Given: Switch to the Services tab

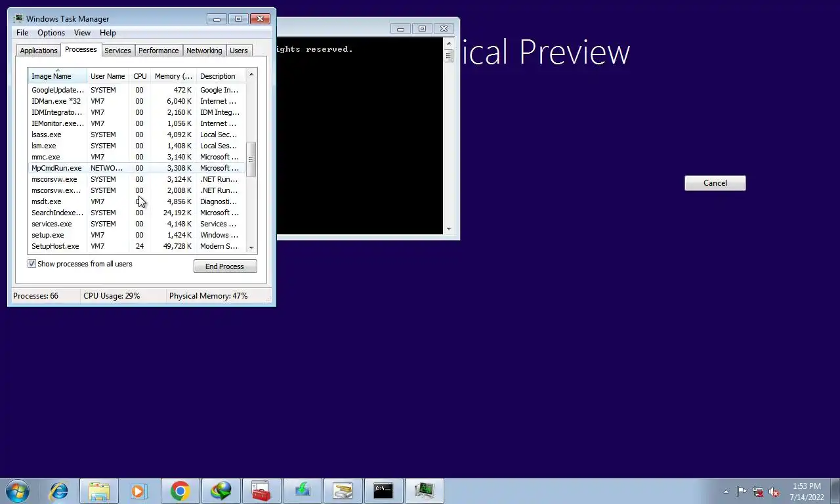Looking at the screenshot, I should (117, 51).
